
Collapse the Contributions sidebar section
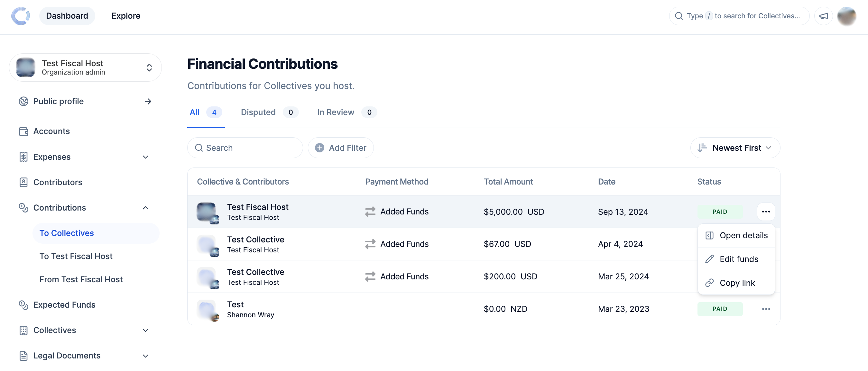click(145, 208)
